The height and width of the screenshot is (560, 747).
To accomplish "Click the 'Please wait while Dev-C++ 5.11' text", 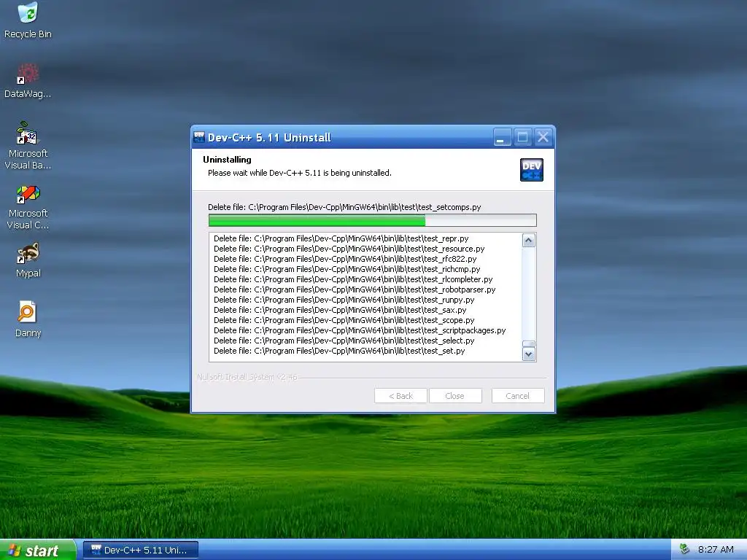I will click(300, 173).
